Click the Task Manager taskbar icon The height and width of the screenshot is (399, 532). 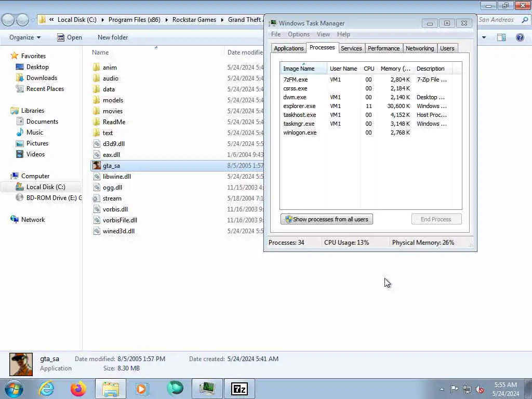point(207,389)
